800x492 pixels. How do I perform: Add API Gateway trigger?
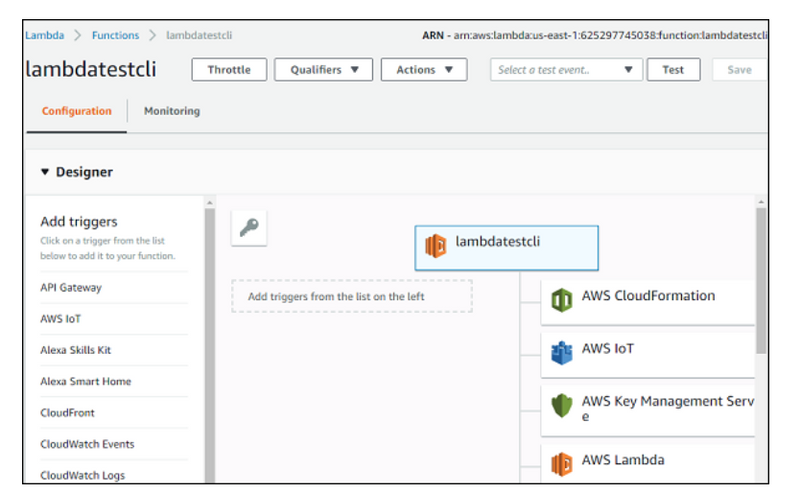tap(71, 287)
